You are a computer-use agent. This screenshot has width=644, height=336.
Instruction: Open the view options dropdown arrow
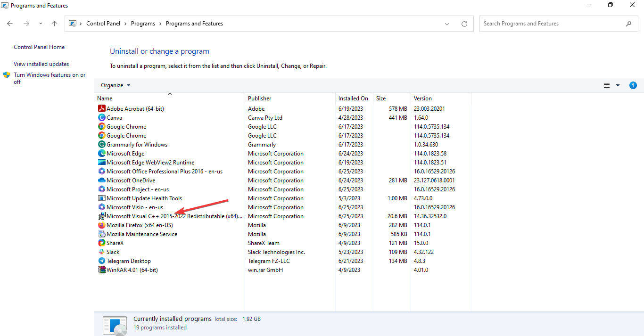click(618, 85)
